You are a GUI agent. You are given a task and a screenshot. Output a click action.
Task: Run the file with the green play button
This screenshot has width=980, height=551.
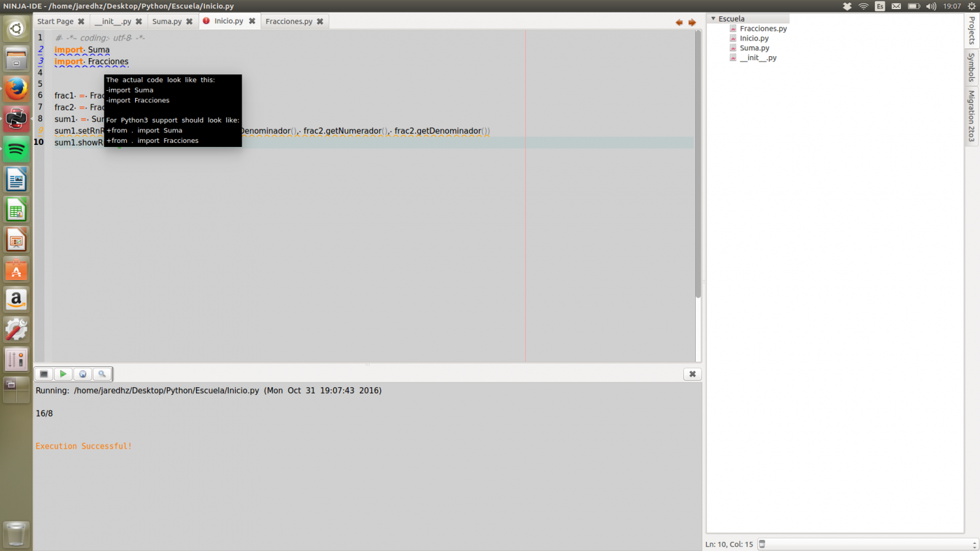pos(63,374)
